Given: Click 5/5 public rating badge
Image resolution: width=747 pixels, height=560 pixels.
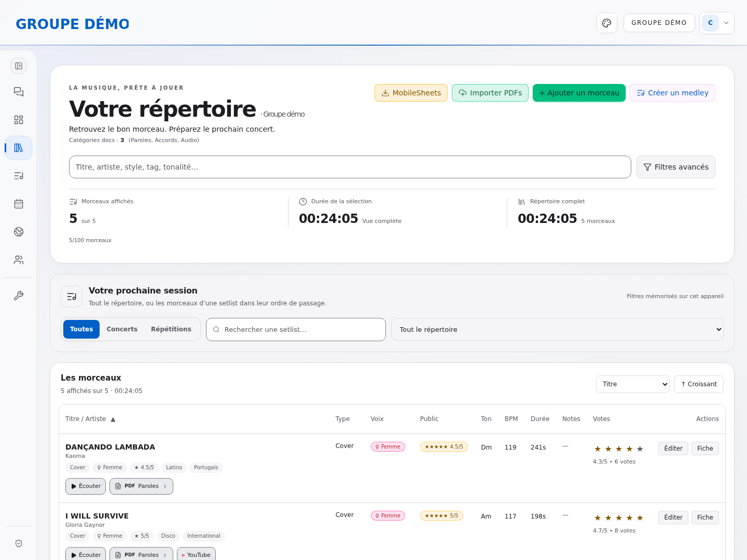Looking at the screenshot, I should click(x=441, y=515).
